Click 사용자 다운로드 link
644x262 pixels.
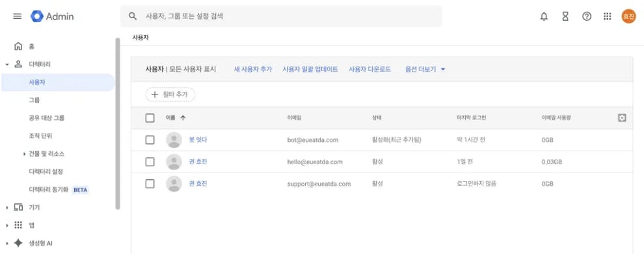(369, 70)
